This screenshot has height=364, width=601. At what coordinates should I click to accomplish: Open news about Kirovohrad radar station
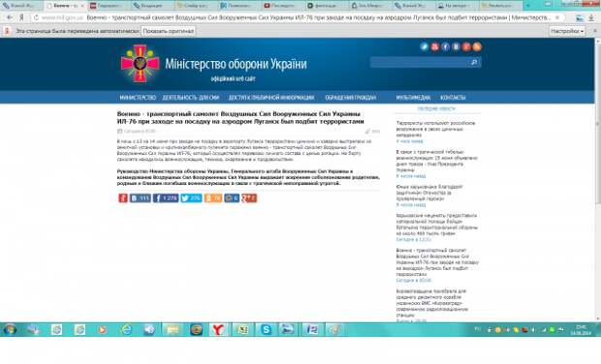[432, 303]
